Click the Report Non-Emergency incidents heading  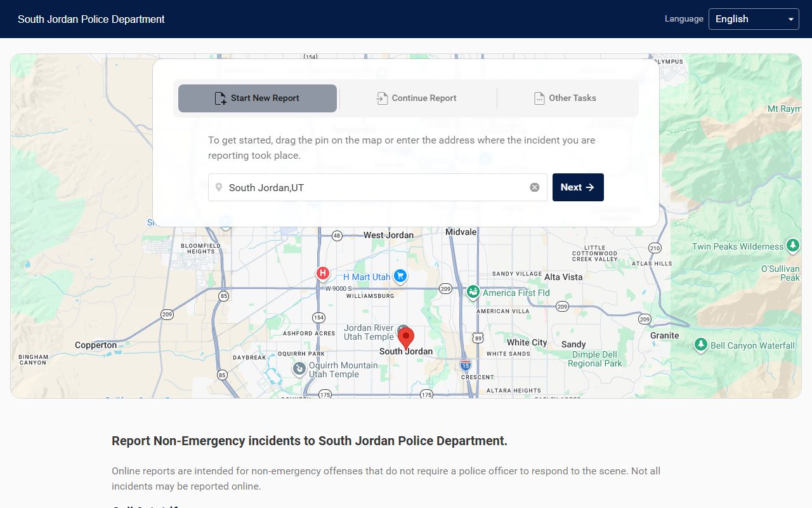pyautogui.click(x=310, y=441)
